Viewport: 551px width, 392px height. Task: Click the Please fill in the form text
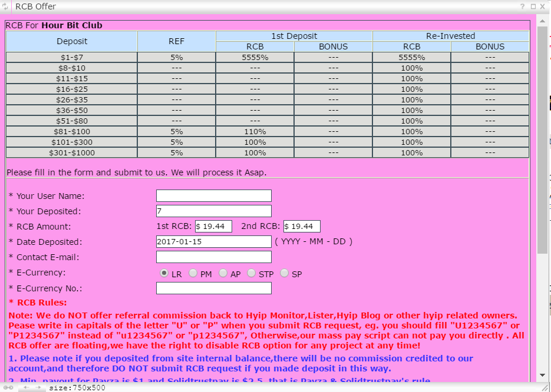[136, 172]
